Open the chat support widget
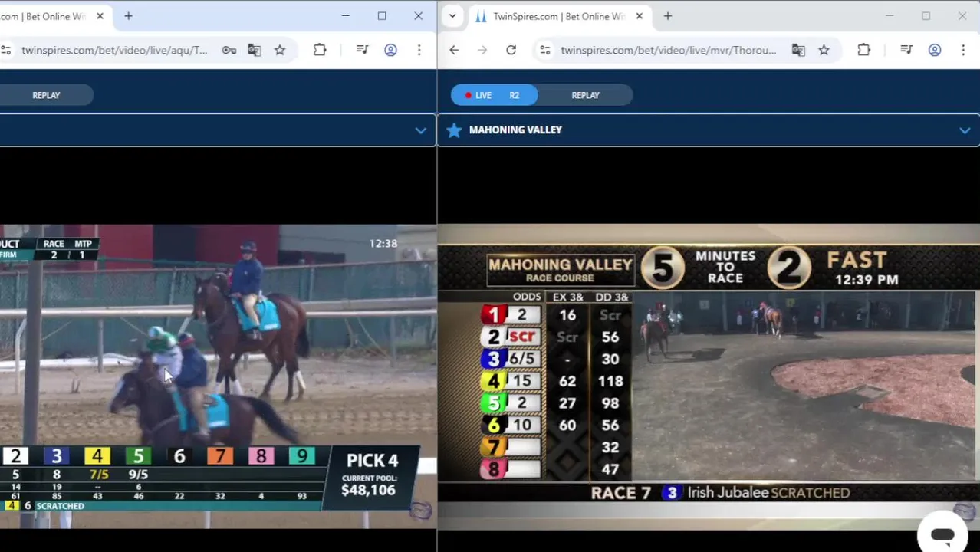 click(942, 534)
